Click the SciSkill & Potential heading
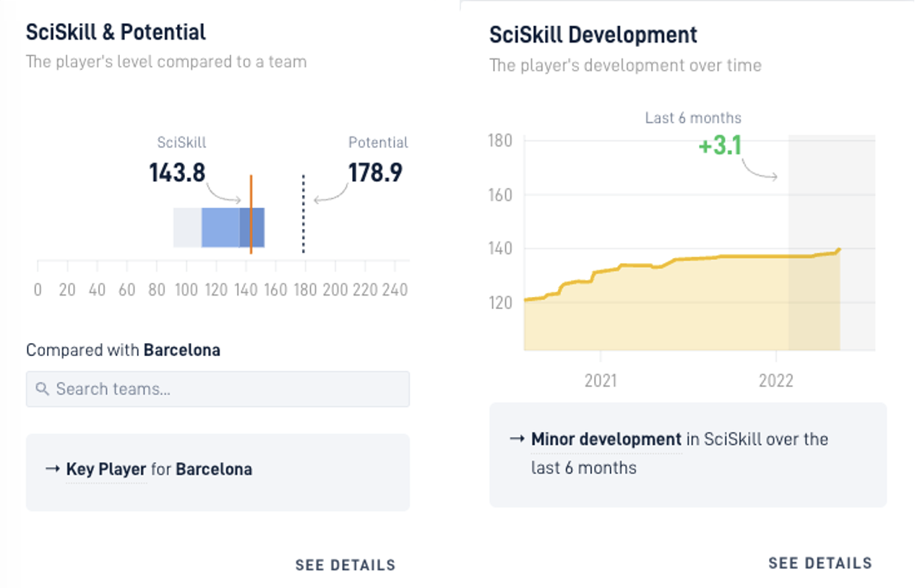 point(116,33)
